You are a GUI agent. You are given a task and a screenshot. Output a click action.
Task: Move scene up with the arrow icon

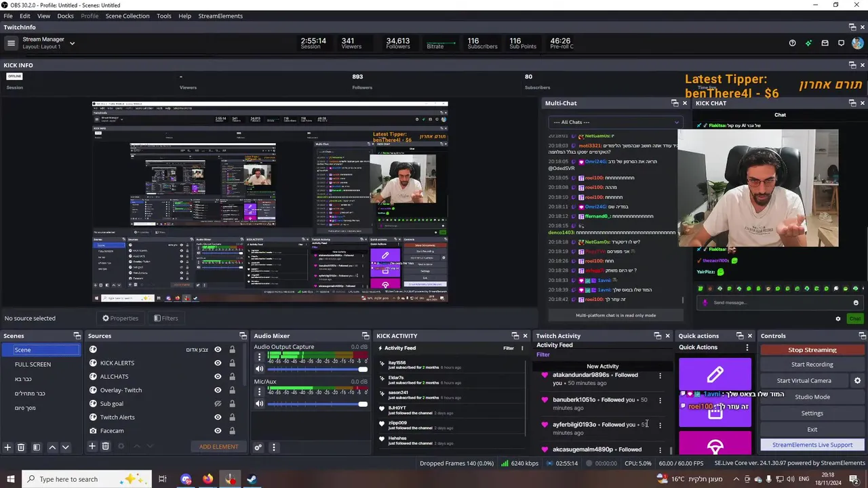point(52,447)
